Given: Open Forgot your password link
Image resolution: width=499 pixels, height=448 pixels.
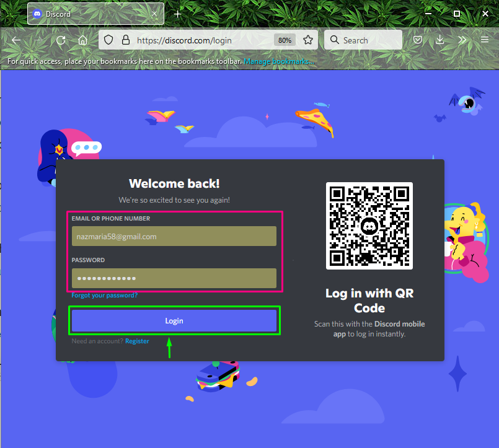Looking at the screenshot, I should 104,296.
